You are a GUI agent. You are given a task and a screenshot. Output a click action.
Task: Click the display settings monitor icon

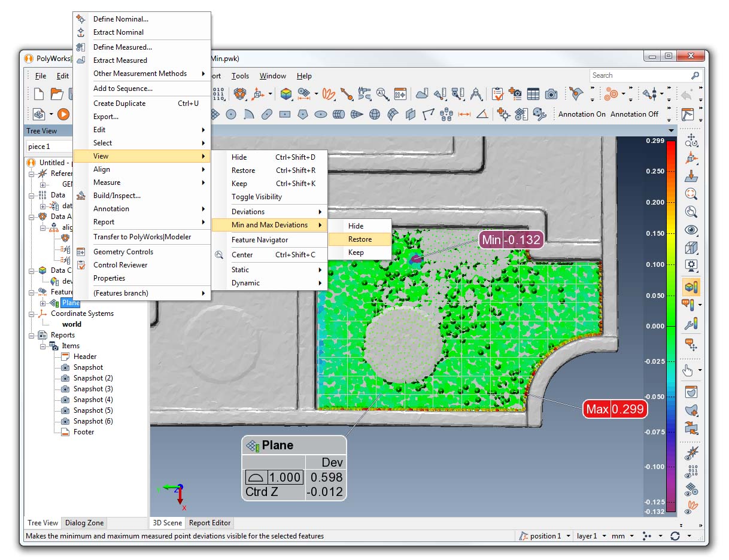(x=691, y=264)
